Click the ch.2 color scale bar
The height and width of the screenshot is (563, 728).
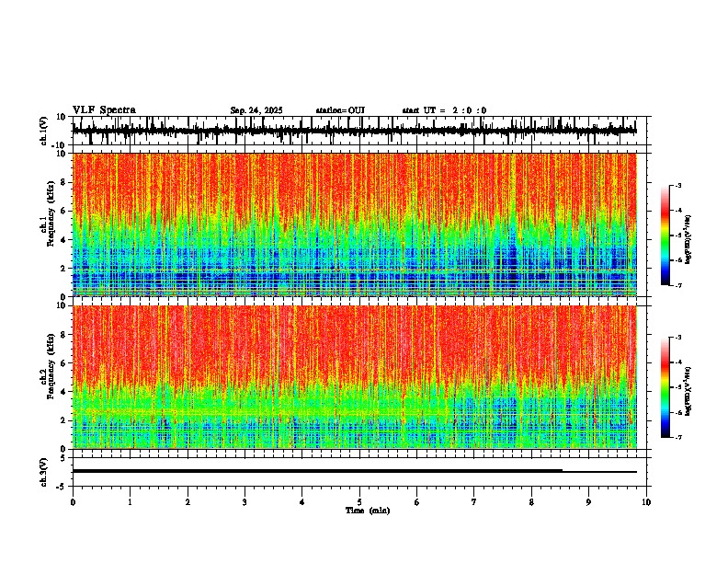click(665, 387)
